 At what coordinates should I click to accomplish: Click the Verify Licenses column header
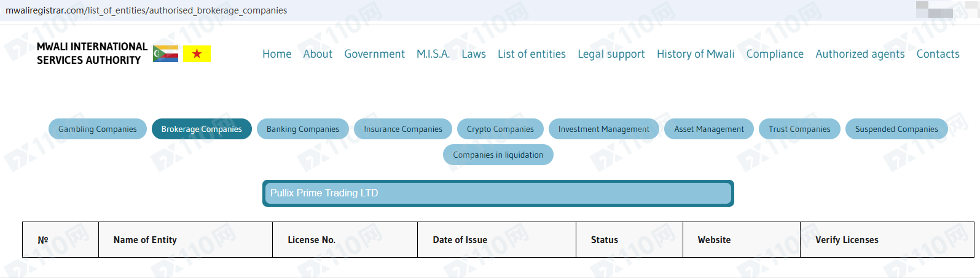[887, 239]
